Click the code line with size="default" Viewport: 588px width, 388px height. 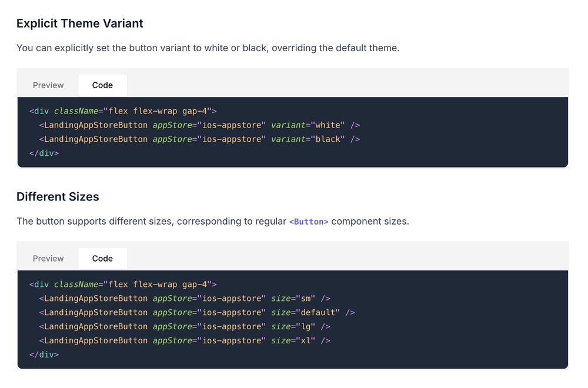coord(197,312)
